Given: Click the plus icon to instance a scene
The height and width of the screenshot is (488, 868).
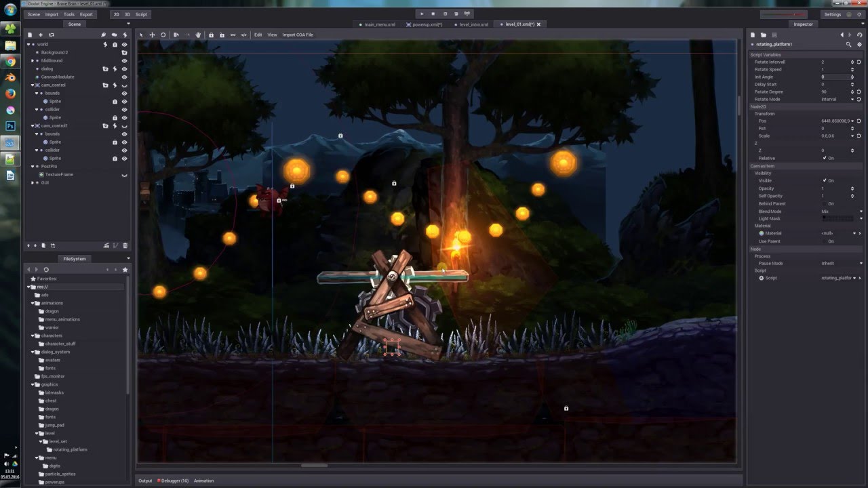Looking at the screenshot, I should coord(41,35).
